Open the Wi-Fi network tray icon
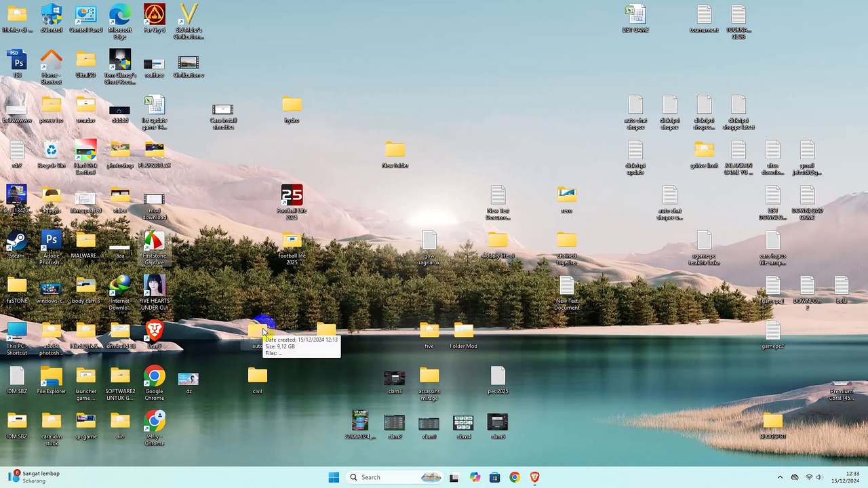Image resolution: width=868 pixels, height=488 pixels. click(x=808, y=477)
